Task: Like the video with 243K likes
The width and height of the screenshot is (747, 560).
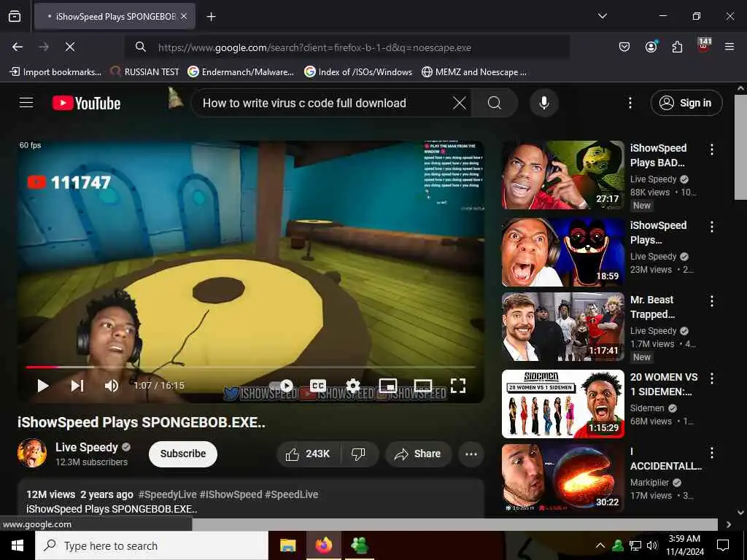Action: tap(309, 454)
